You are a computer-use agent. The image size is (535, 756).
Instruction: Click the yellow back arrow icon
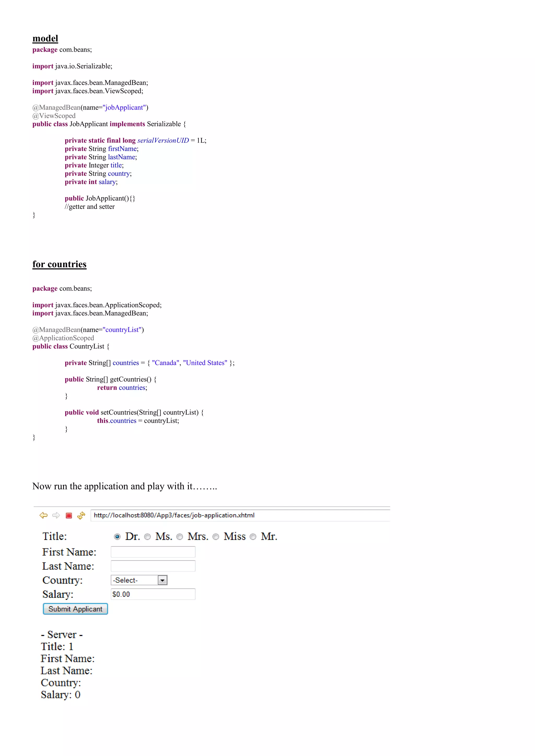coord(43,515)
